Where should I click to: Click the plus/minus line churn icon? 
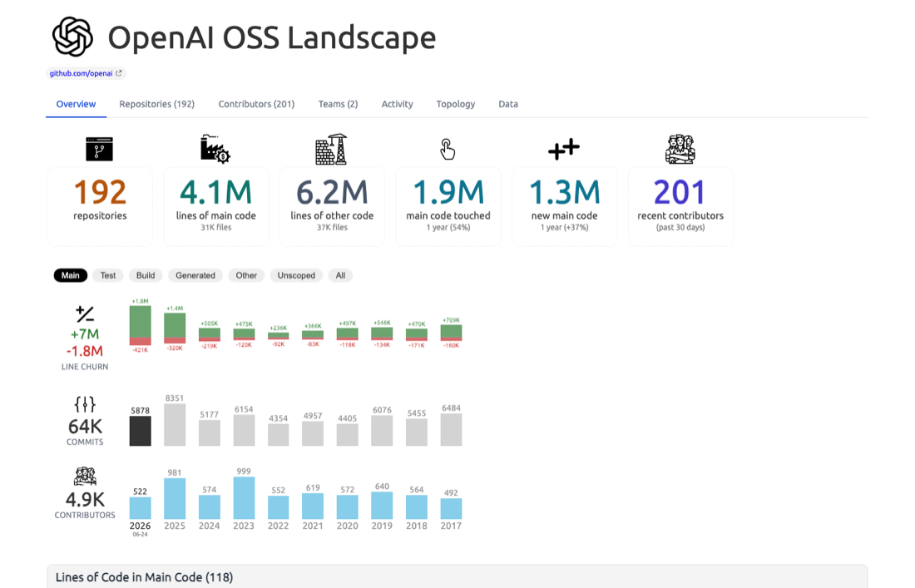[x=85, y=314]
